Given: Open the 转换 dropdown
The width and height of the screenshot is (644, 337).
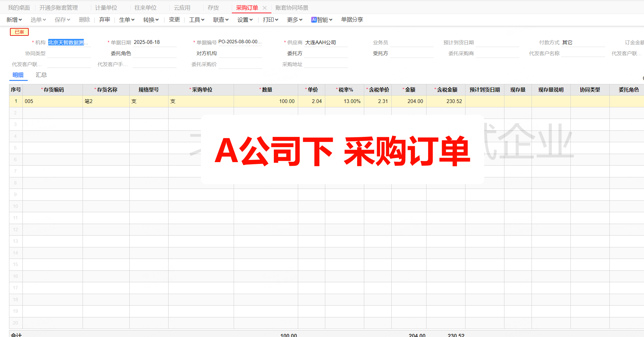Looking at the screenshot, I should (151, 20).
